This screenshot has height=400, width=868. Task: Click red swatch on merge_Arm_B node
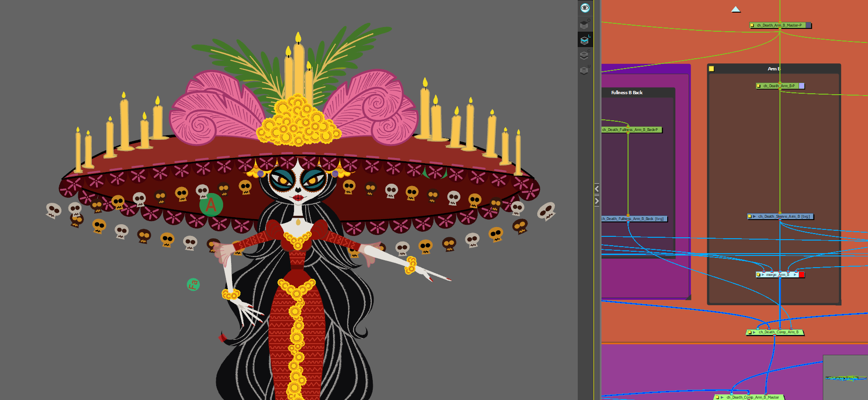[802, 275]
